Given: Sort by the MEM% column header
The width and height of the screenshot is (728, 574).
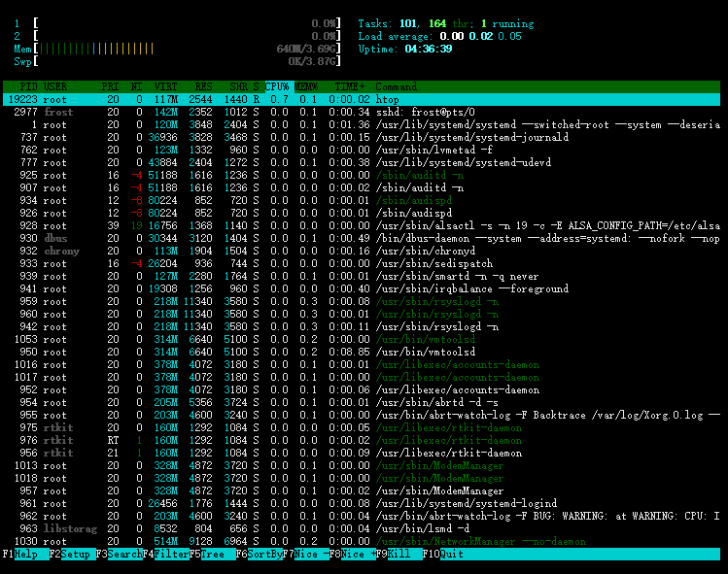Looking at the screenshot, I should tap(306, 86).
